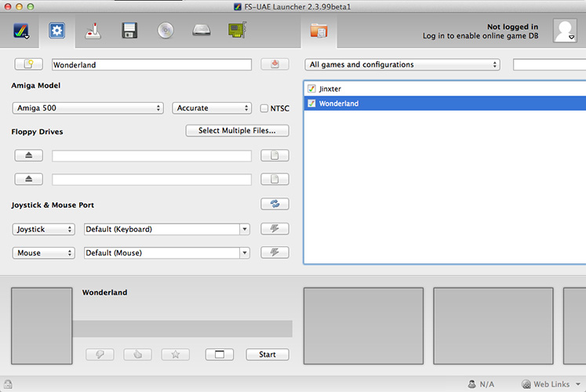Eject the first floppy drive
This screenshot has width=586, height=392.
(28, 156)
